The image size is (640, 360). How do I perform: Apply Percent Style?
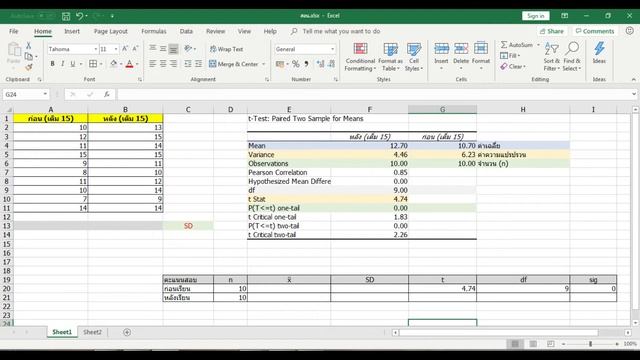[x=296, y=64]
